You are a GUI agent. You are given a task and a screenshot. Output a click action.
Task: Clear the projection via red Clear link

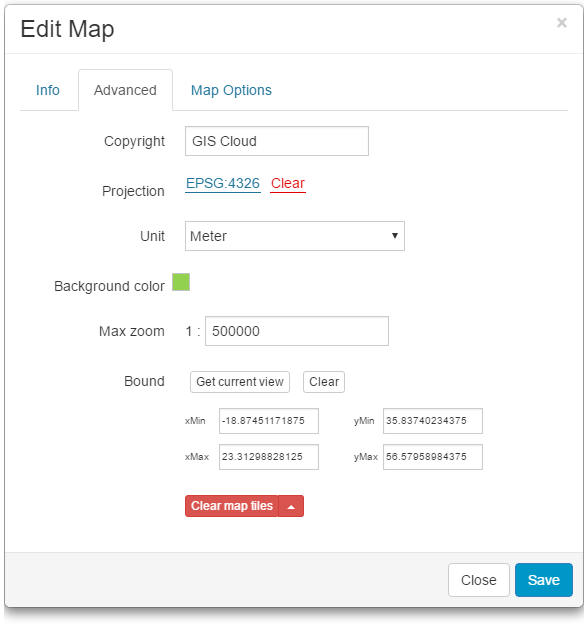click(288, 183)
